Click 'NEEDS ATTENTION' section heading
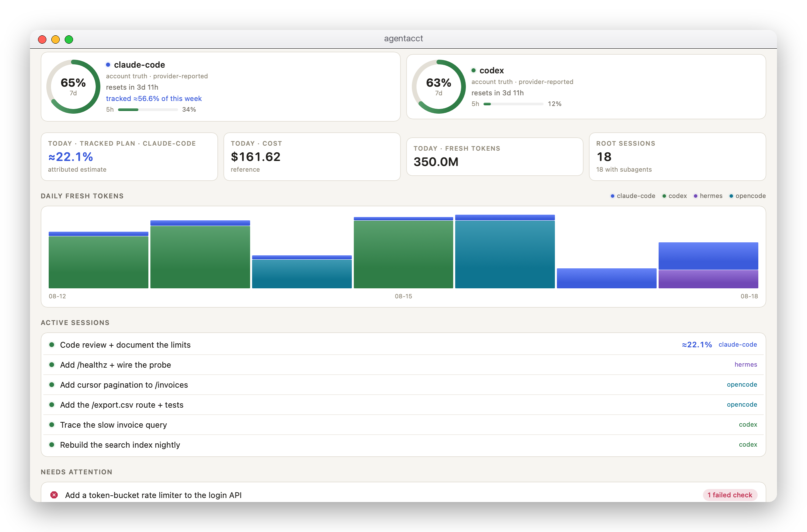Image resolution: width=807 pixels, height=532 pixels. click(x=77, y=472)
